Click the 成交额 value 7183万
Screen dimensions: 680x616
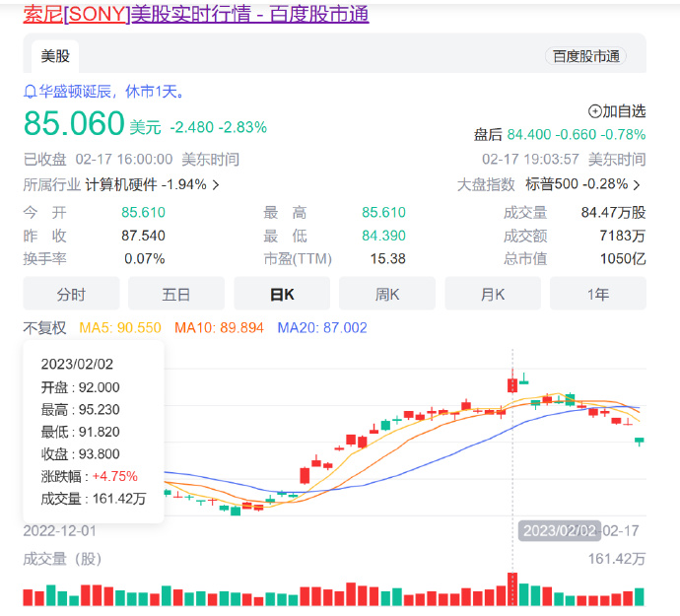click(623, 236)
